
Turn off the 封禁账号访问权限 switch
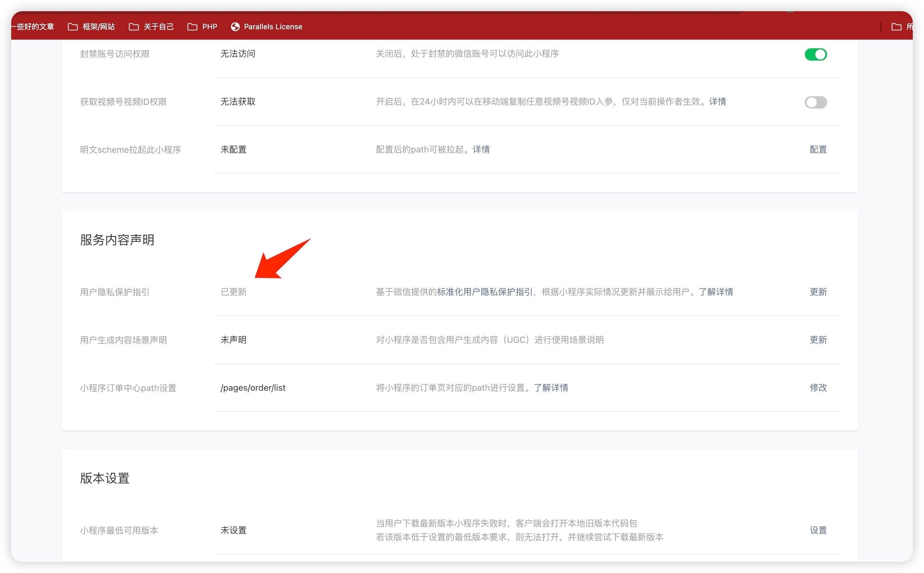pyautogui.click(x=815, y=54)
